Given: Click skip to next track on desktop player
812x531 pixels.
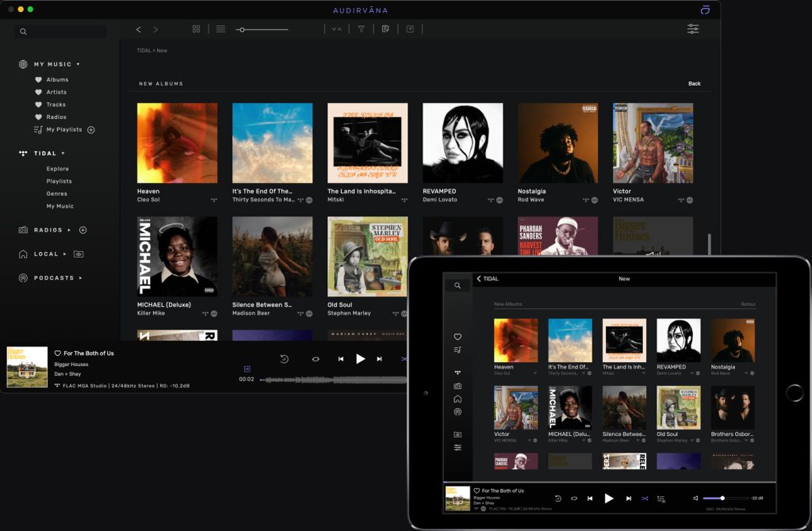Looking at the screenshot, I should click(x=380, y=359).
